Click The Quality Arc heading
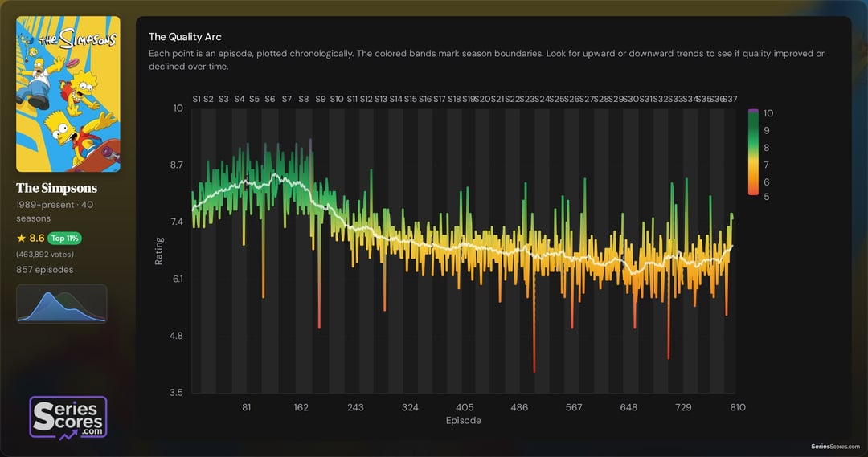The width and height of the screenshot is (868, 457). 185,37
